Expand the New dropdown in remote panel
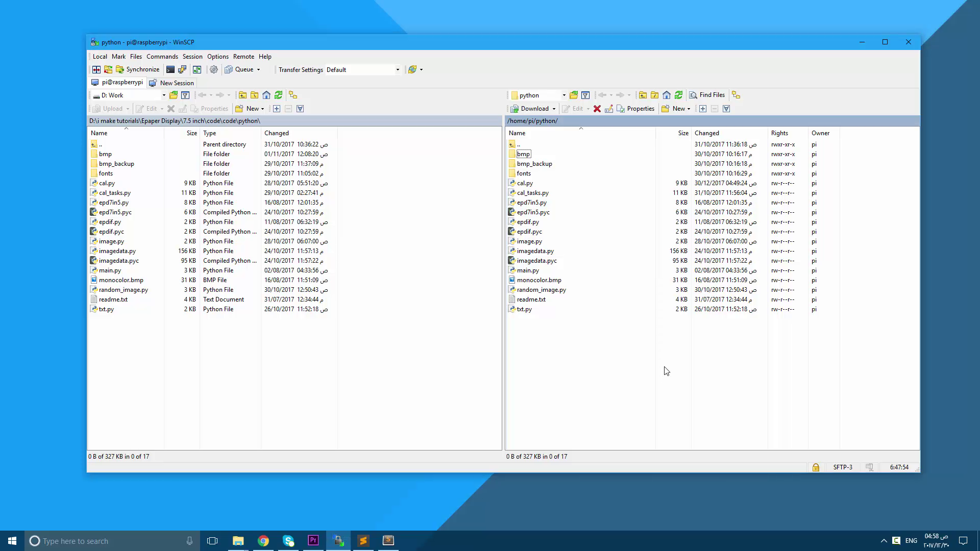This screenshot has width=980, height=551. [x=689, y=108]
